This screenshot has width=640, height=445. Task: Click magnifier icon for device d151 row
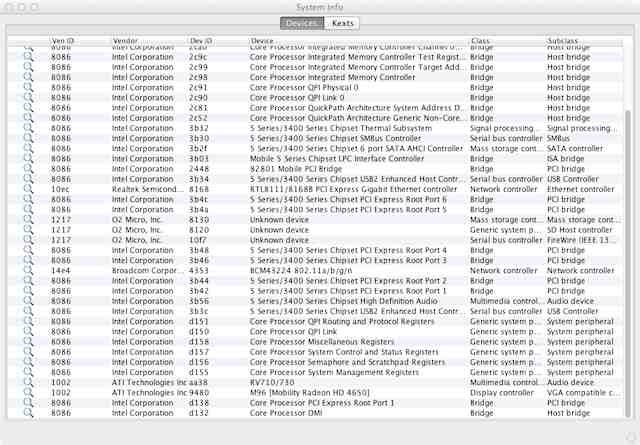pyautogui.click(x=28, y=321)
